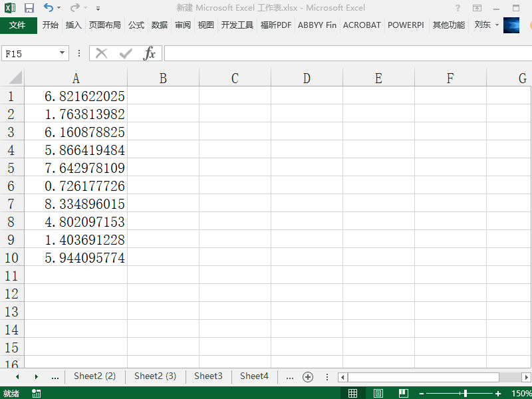The image size is (532, 399).
Task: Open Ribbon Display Options icon
Action: (477, 8)
